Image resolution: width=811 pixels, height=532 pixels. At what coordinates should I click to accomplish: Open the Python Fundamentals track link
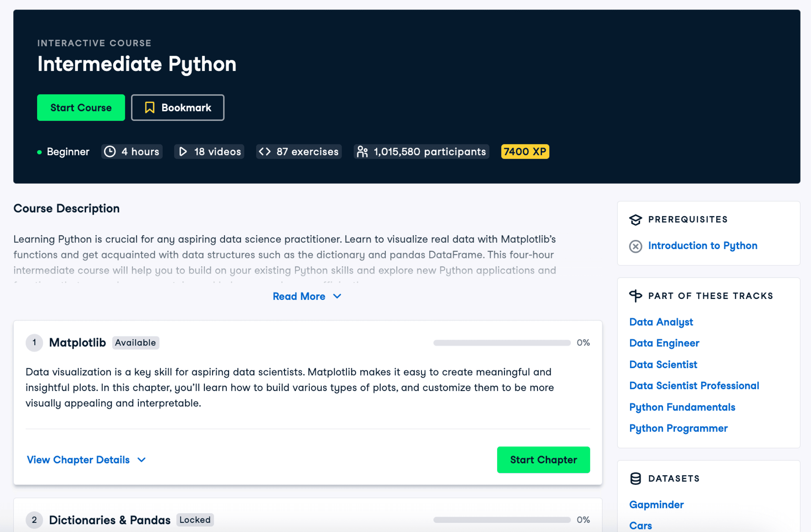(682, 407)
